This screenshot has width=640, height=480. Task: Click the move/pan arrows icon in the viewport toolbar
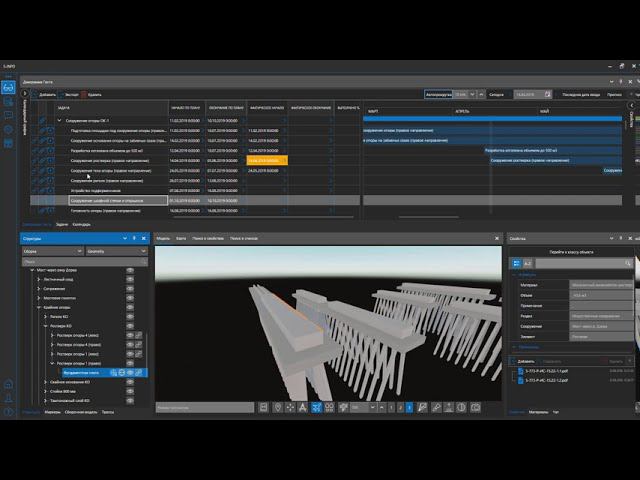pos(290,407)
